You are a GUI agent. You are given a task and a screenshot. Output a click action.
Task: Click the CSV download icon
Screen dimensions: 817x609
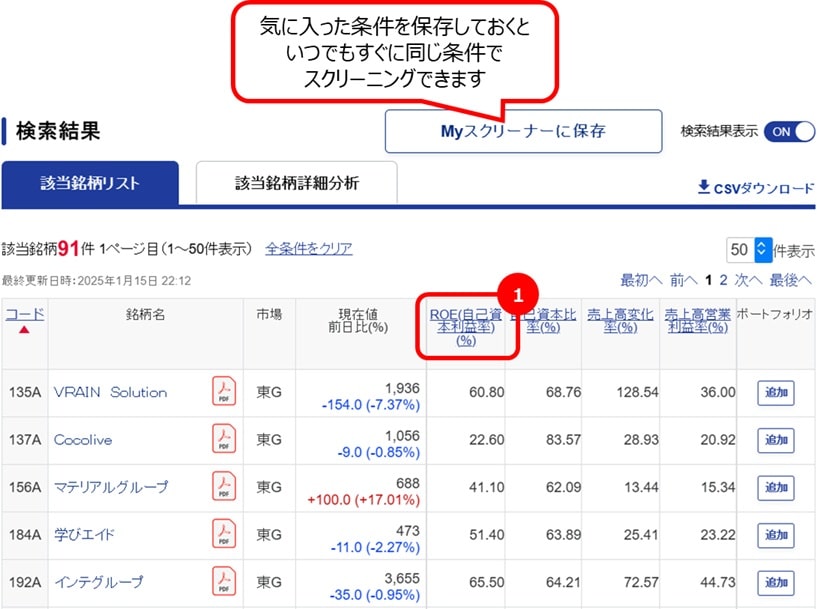pyautogui.click(x=703, y=187)
